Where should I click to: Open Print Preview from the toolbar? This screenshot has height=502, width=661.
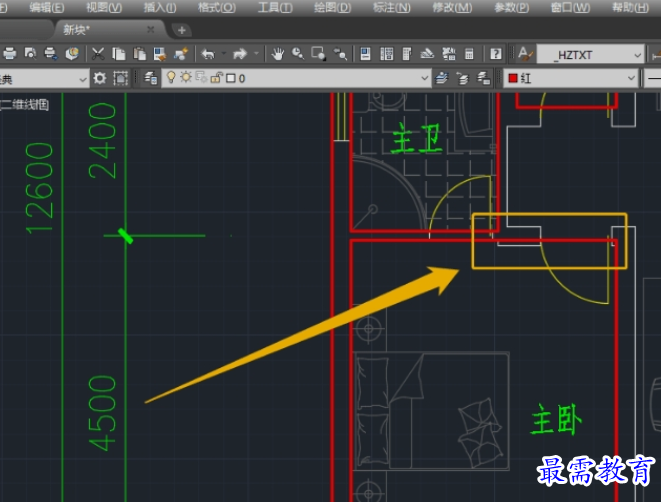pyautogui.click(x=30, y=54)
